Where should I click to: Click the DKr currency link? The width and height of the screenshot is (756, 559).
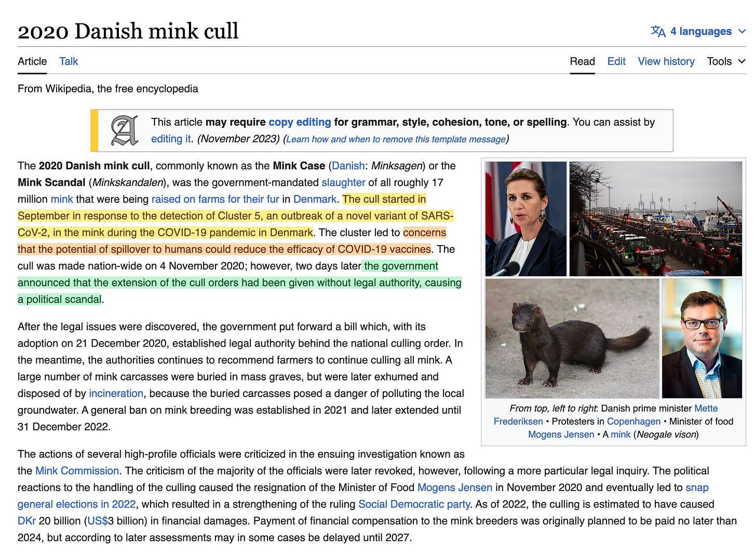[x=26, y=520]
